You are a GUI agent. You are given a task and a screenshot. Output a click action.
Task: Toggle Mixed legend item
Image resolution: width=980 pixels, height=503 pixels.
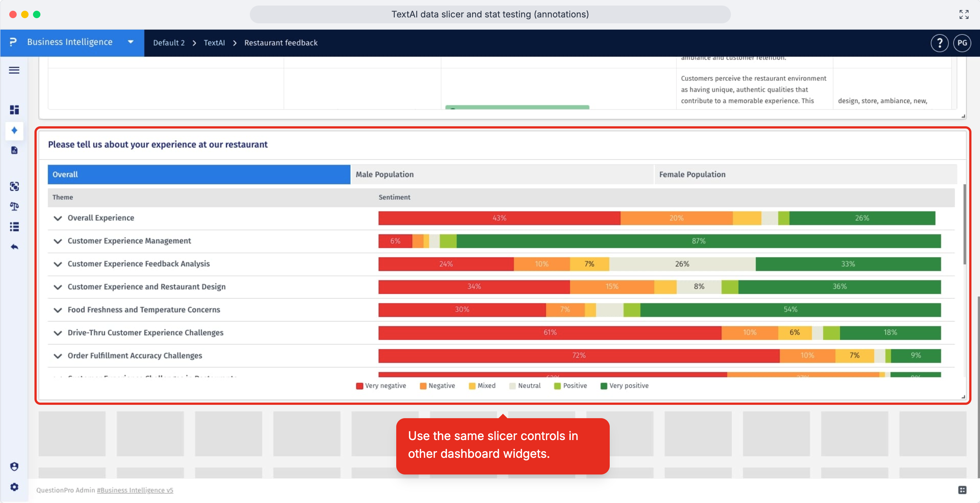482,386
